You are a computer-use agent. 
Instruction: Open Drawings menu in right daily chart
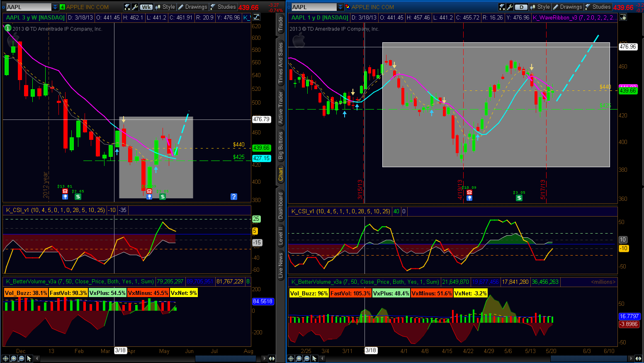coord(568,7)
